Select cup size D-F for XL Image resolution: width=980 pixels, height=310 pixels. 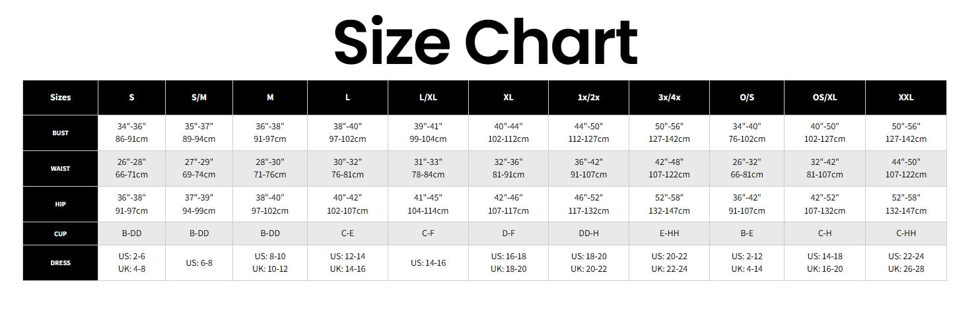click(508, 233)
